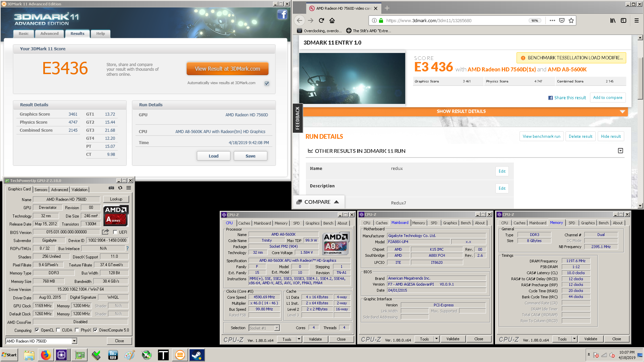644x362 pixels.
Task: Open the GPU-Z hamburger menu
Action: tap(128, 188)
